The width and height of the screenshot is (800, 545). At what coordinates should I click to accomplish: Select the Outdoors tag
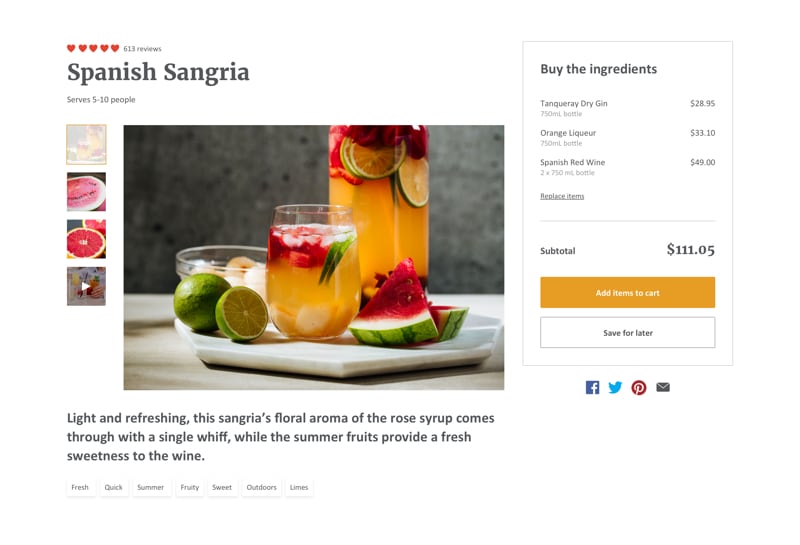point(261,487)
